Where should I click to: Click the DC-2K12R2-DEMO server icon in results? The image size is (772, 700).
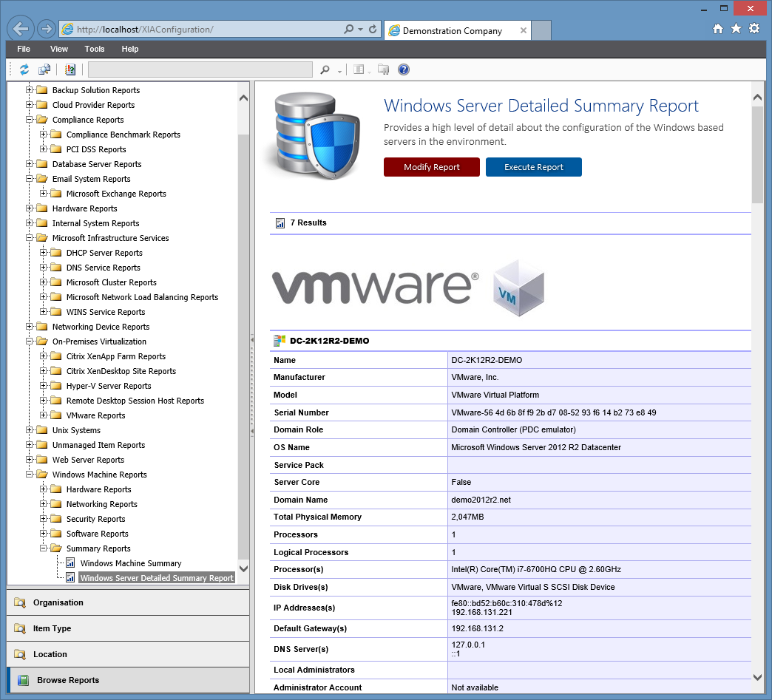point(276,340)
